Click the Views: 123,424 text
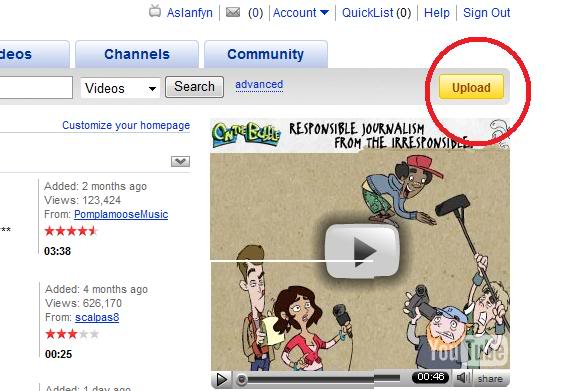The height and width of the screenshot is (391, 568). 83,200
